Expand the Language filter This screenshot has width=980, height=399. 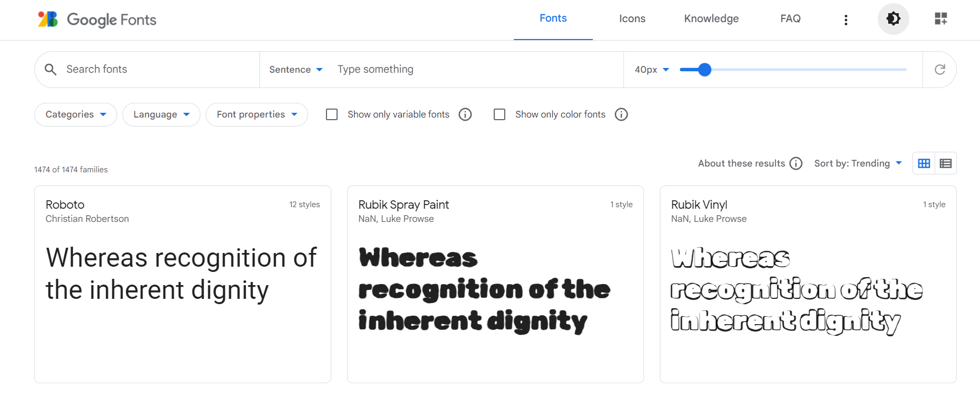[161, 114]
